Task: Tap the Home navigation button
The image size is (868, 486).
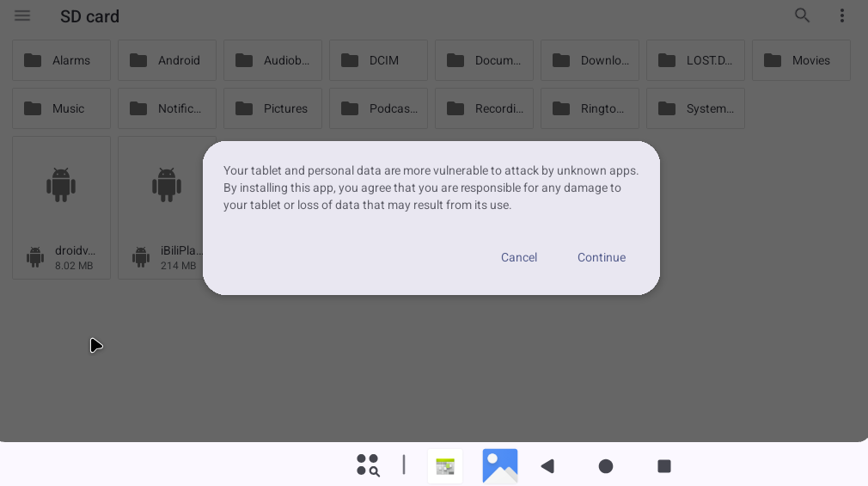Action: pos(606,466)
